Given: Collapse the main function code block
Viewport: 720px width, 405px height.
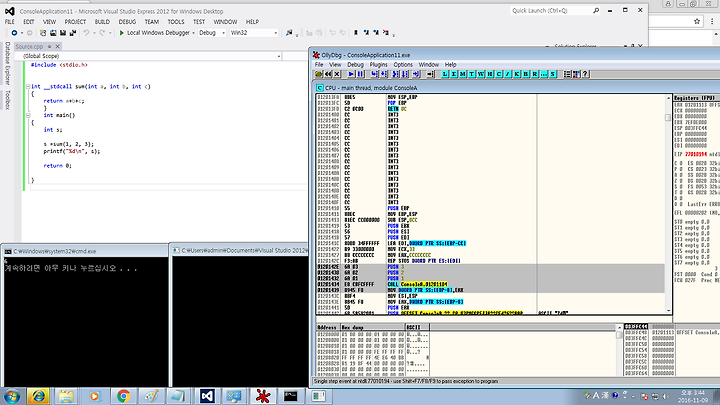Looking at the screenshot, I should click(28, 115).
